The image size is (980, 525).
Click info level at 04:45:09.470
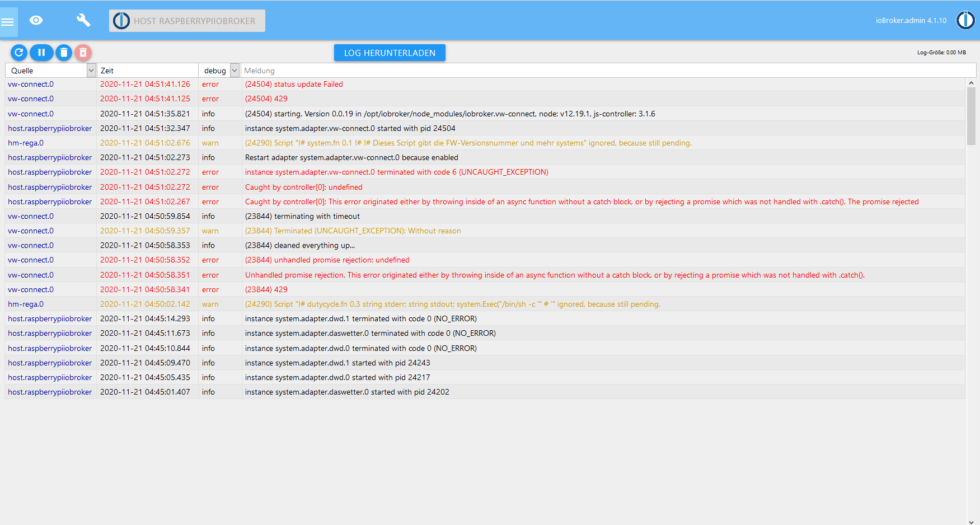pos(208,363)
